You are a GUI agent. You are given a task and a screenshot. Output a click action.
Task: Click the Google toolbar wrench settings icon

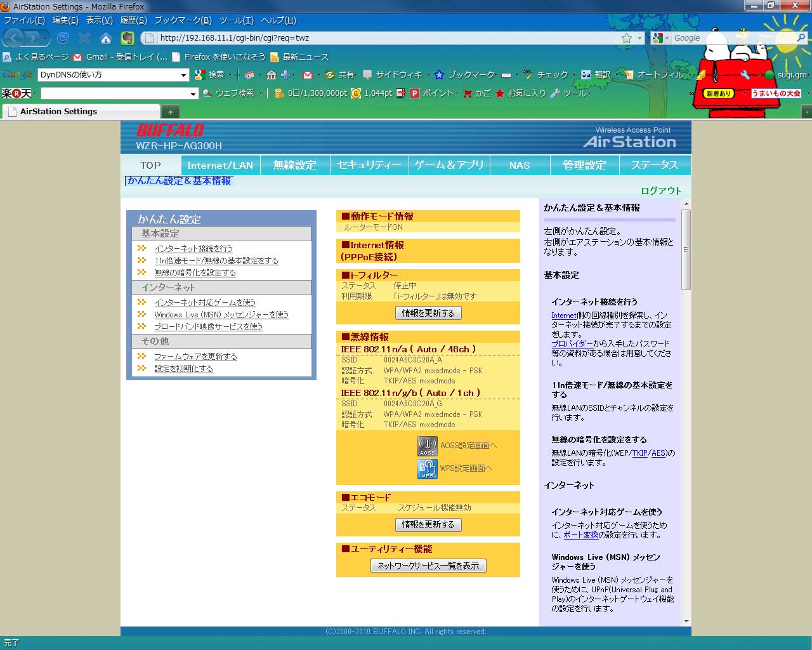click(745, 75)
